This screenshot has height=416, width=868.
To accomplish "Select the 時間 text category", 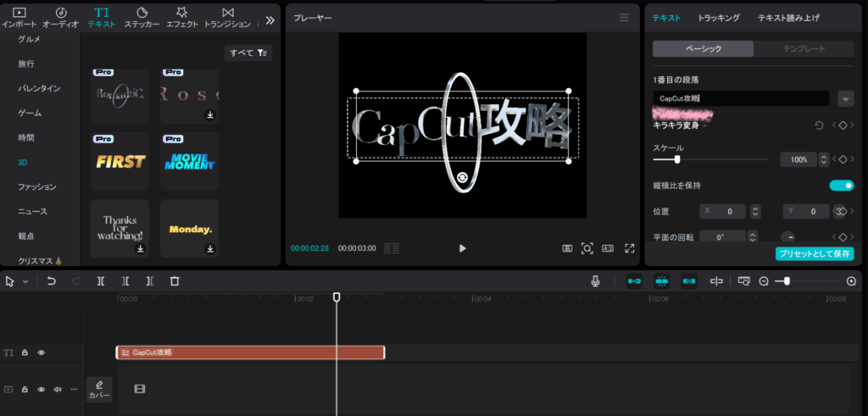I will [x=26, y=137].
